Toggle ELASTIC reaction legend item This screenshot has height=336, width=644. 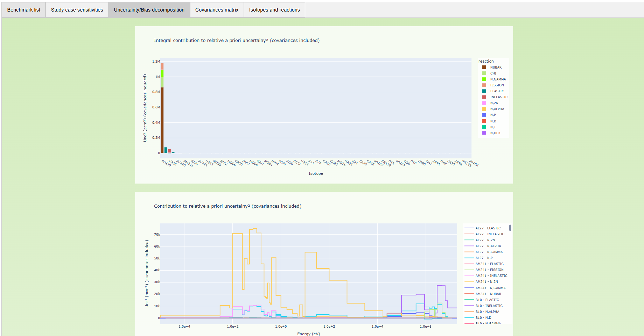pos(497,91)
